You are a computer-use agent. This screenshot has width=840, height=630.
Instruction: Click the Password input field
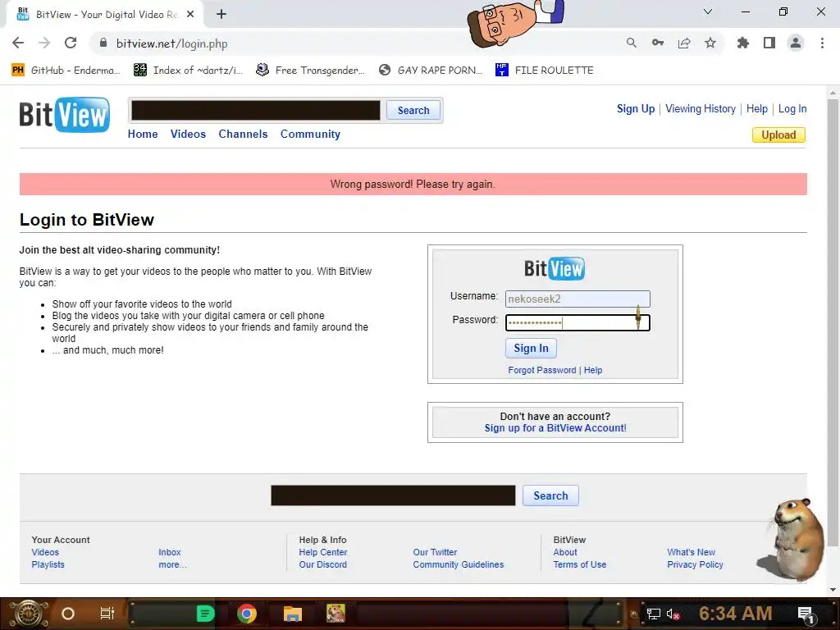coord(577,322)
